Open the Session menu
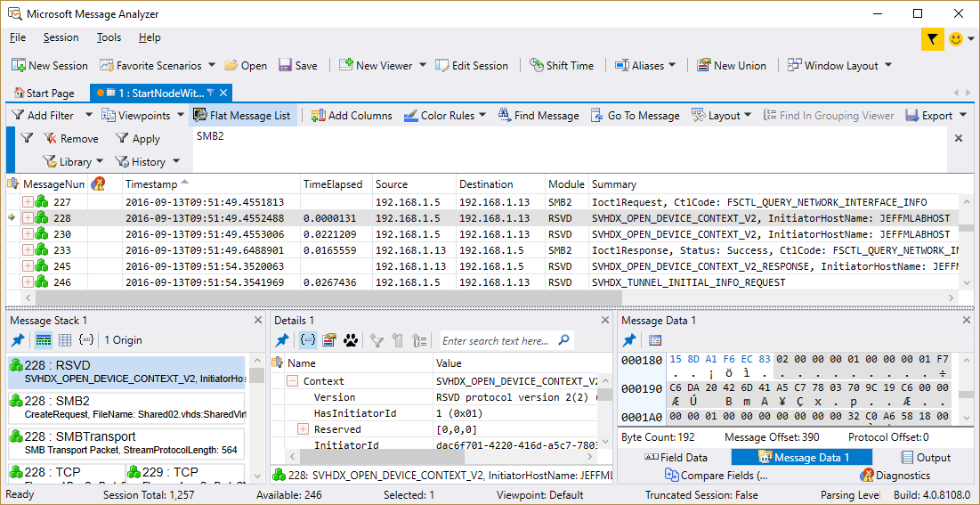 (x=61, y=37)
